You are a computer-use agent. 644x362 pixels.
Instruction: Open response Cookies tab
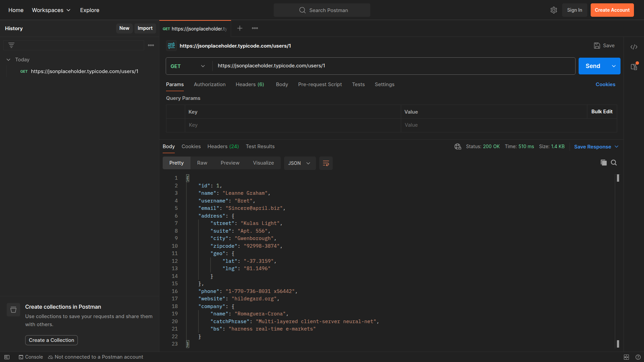(191, 146)
